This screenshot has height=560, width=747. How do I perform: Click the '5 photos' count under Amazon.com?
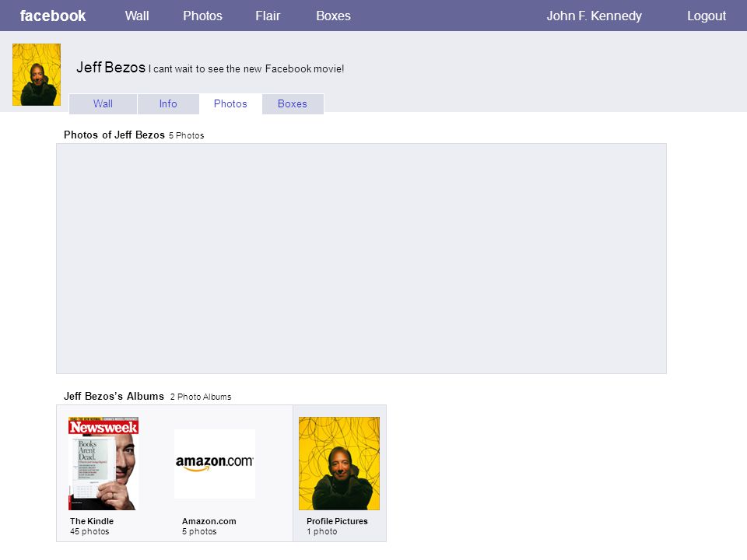(199, 531)
